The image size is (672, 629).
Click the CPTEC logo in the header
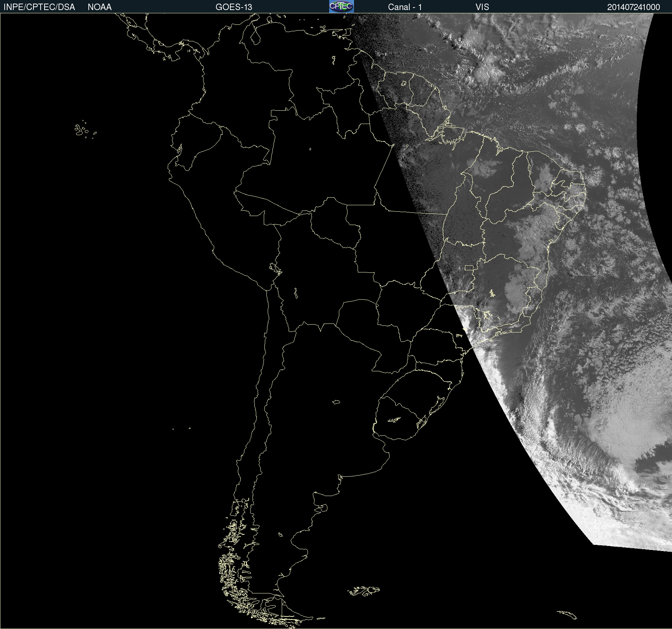[x=341, y=6]
